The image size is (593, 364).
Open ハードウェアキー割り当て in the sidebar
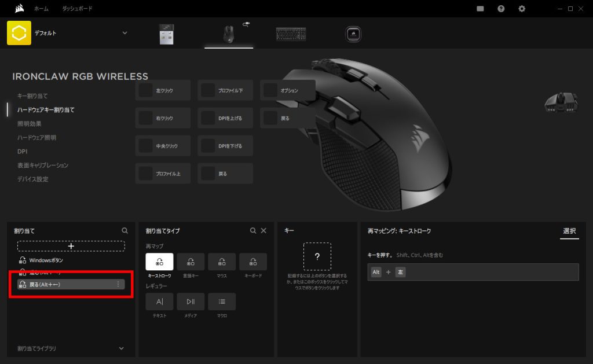coord(46,110)
